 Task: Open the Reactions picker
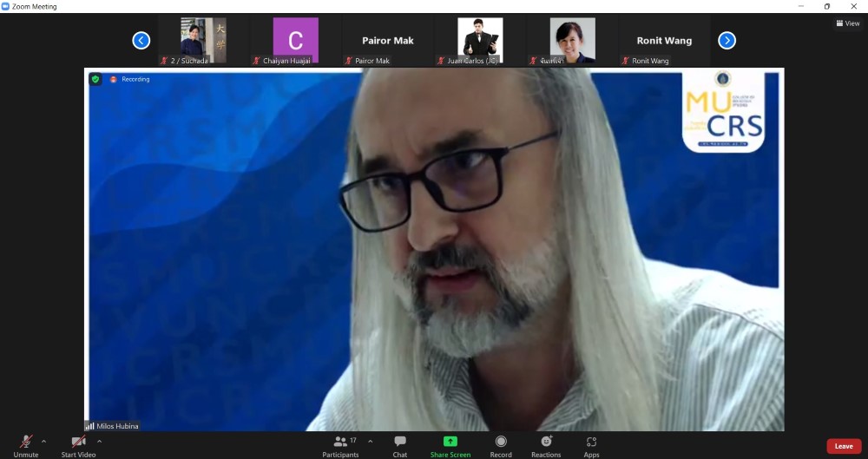click(x=546, y=444)
